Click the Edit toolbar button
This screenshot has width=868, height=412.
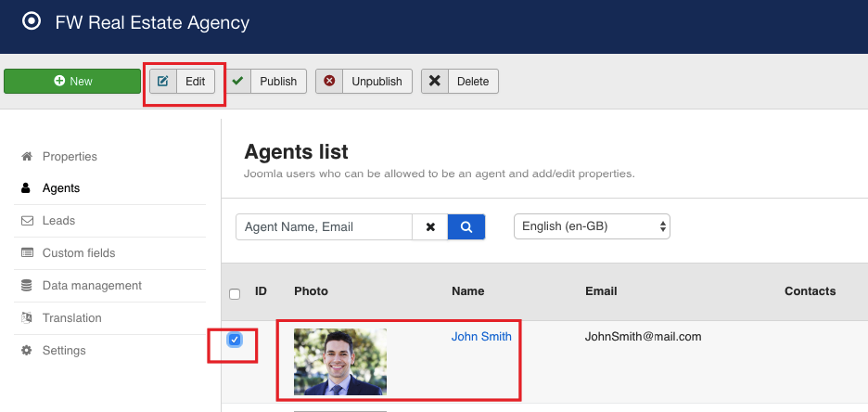183,82
